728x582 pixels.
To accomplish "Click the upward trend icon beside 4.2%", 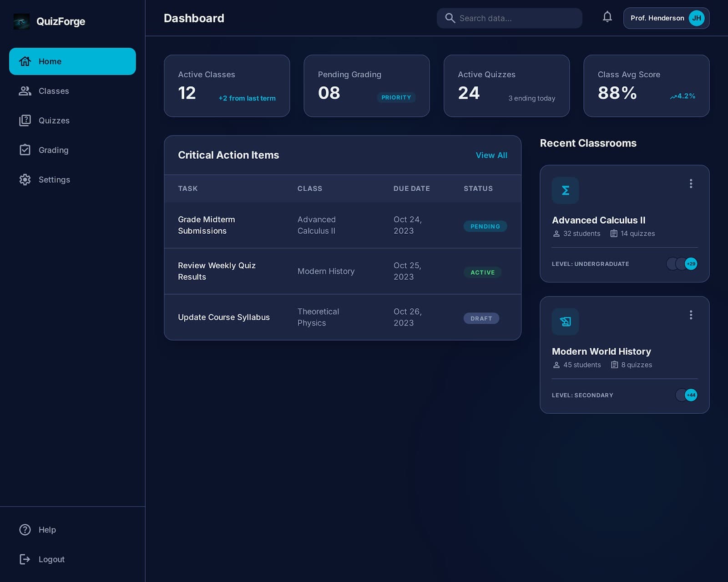I will (x=673, y=97).
